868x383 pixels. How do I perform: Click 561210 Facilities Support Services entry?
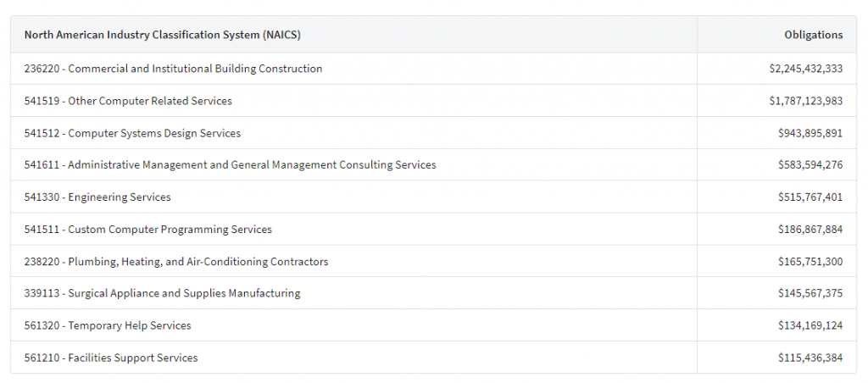tap(111, 358)
